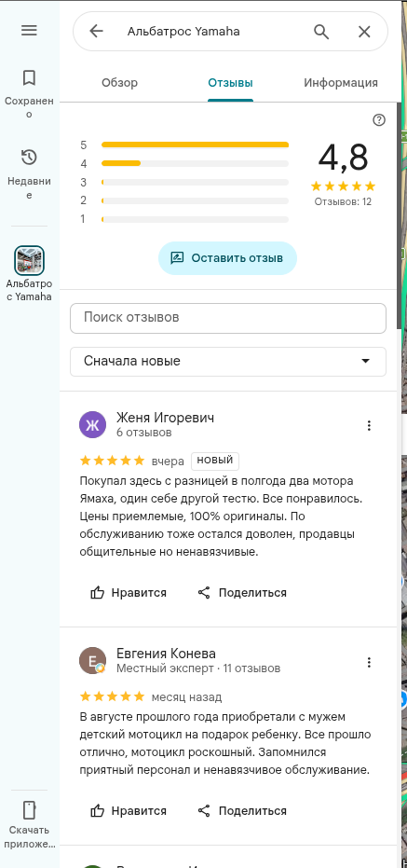The image size is (407, 868).
Task: Click the 6 отзывов text under Женя
Action: [143, 433]
